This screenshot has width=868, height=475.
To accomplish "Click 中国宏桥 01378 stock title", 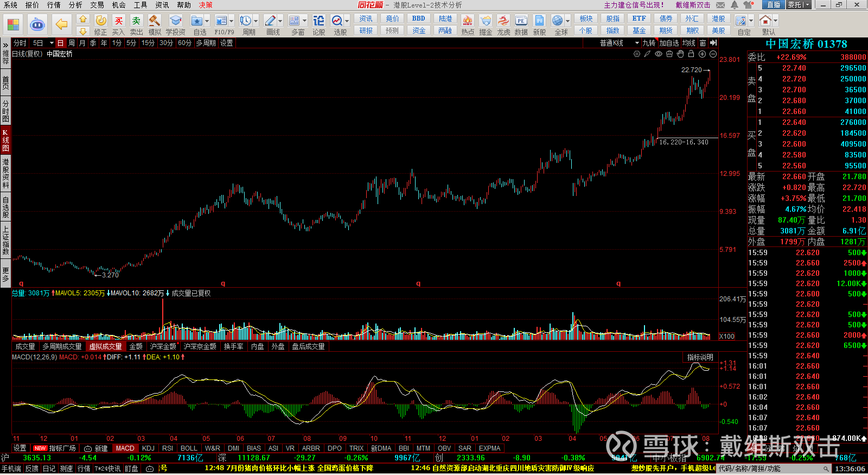I will 806,44.
